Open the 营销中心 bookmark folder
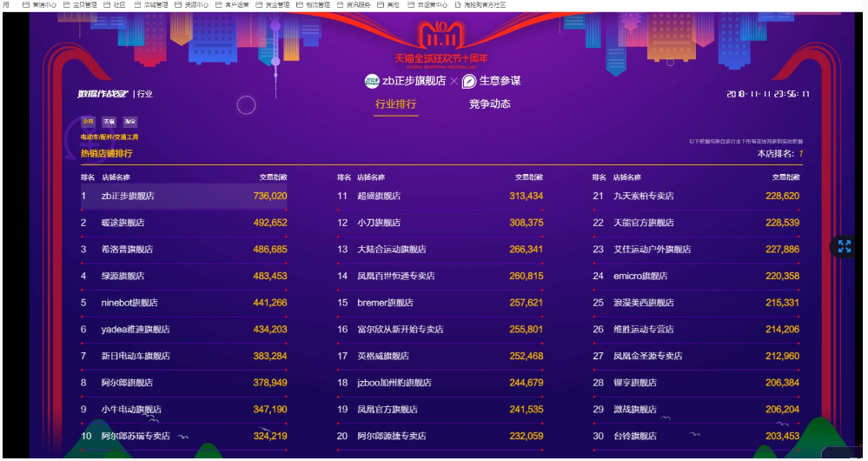This screenshot has width=868, height=461. [40, 4]
